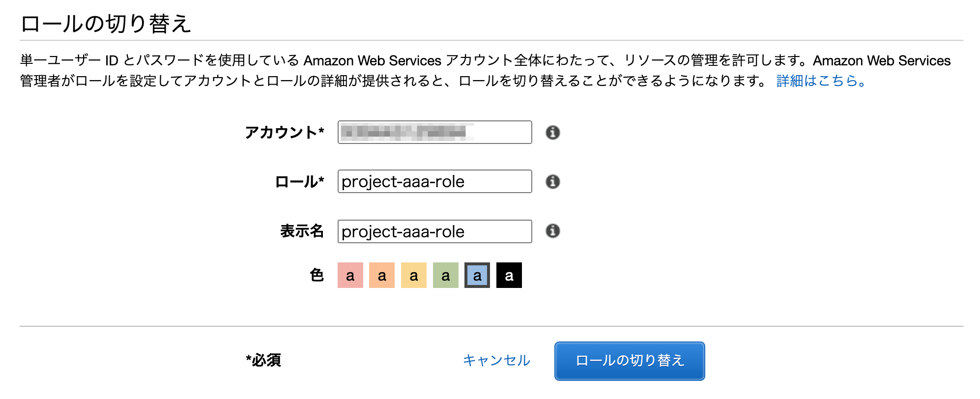Select the yellow color swatch

[413, 275]
